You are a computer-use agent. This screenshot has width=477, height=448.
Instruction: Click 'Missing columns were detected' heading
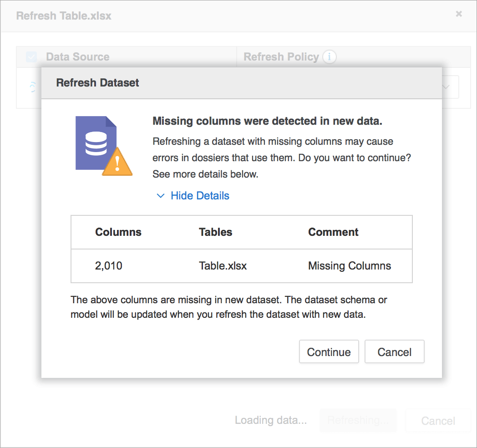coord(267,121)
